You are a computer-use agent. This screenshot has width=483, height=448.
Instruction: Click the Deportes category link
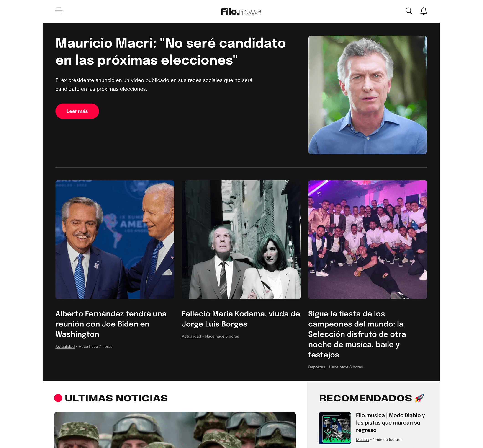[317, 367]
